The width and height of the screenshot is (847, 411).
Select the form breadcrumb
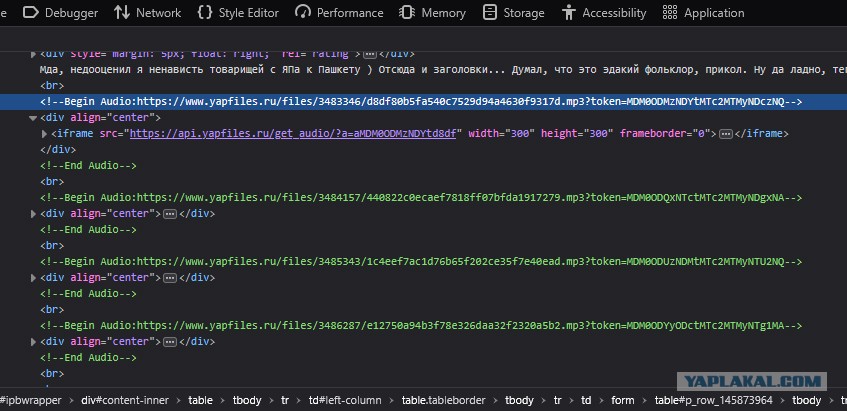pos(623,400)
